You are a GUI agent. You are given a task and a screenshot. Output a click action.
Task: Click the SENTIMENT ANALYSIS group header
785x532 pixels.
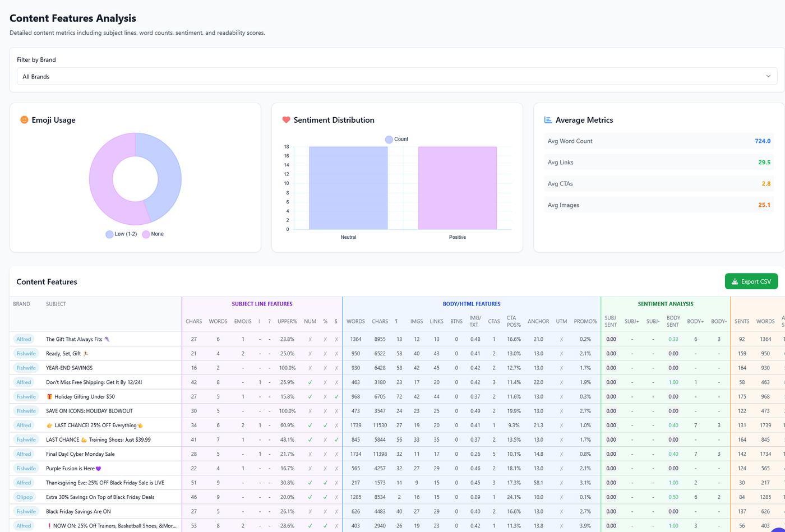click(x=666, y=304)
